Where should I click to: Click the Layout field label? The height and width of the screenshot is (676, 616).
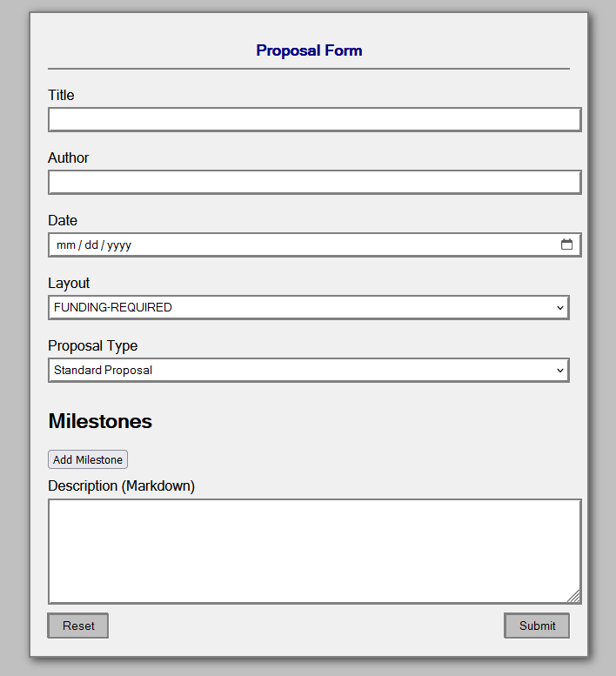tap(69, 283)
